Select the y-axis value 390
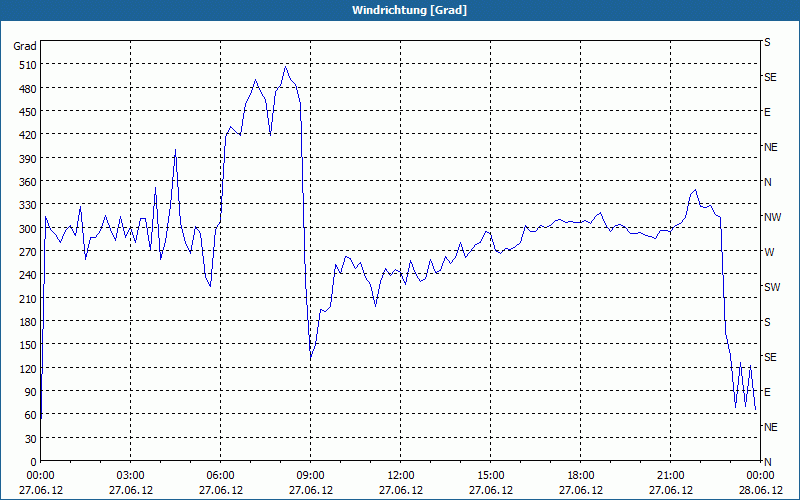Screen dimensions: 800x500 (x=28, y=159)
